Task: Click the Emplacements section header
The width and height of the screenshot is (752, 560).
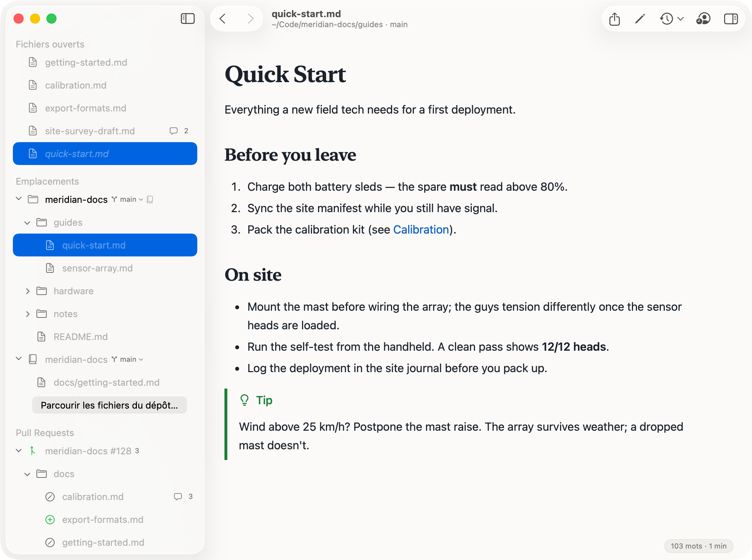Action: pos(48,181)
